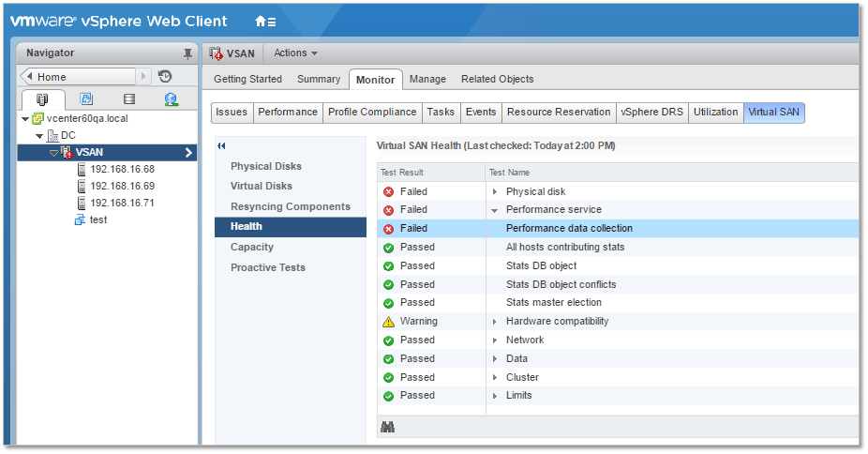Click the passed icon for Network
This screenshot has height=454, width=868.
pyautogui.click(x=389, y=340)
